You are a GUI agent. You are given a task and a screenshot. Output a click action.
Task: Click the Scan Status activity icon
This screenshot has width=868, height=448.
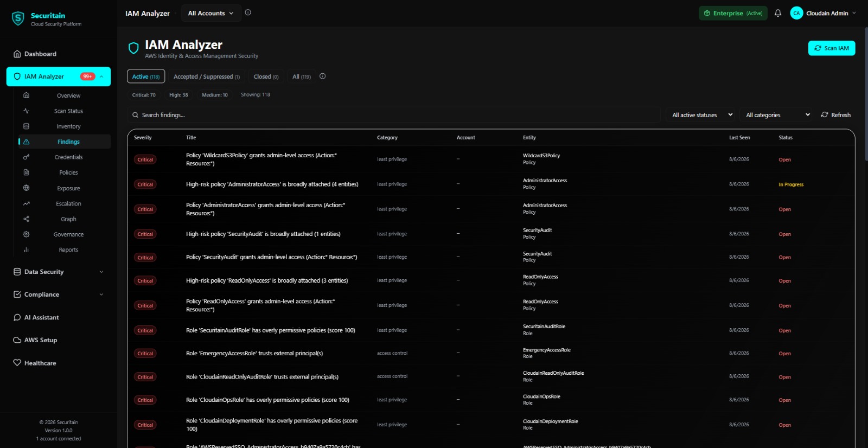26,111
